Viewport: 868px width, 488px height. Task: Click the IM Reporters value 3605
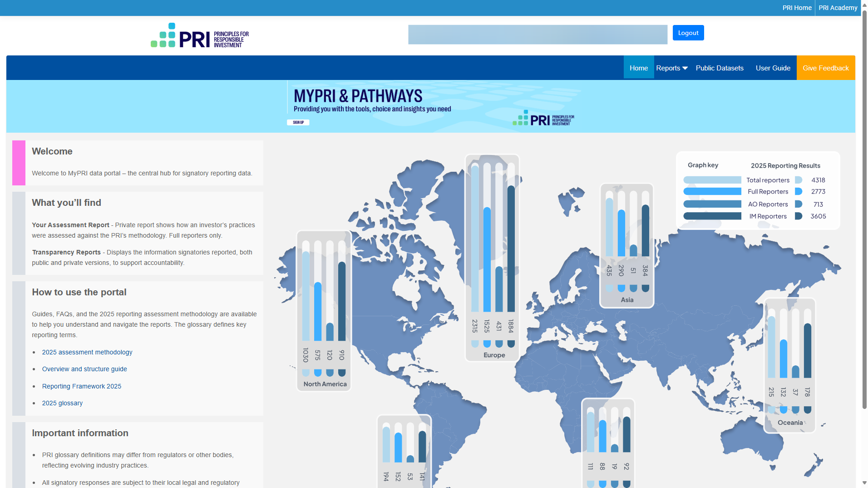click(x=819, y=216)
